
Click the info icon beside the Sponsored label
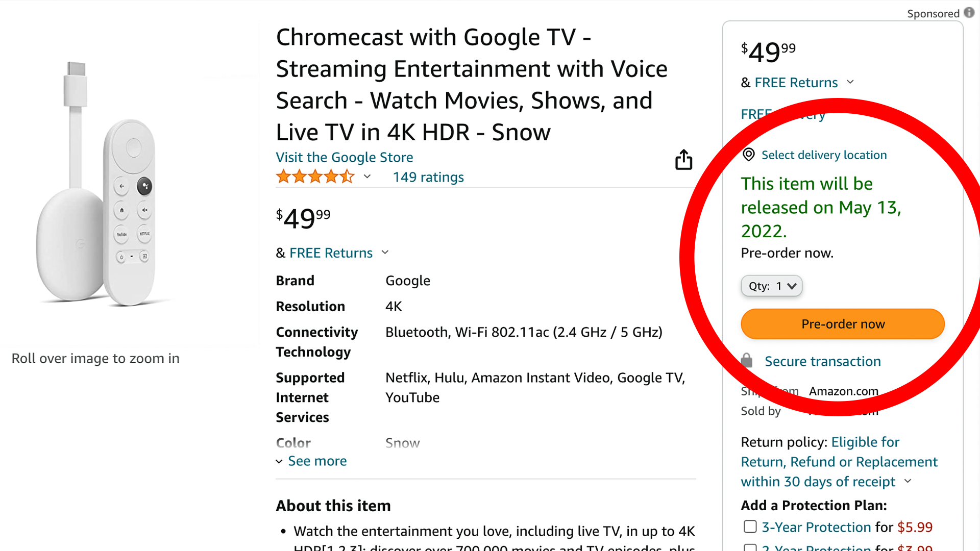pyautogui.click(x=970, y=13)
